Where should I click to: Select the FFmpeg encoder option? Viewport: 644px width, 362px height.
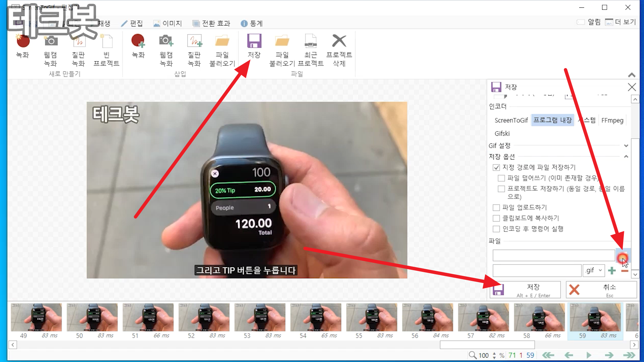pos(612,120)
